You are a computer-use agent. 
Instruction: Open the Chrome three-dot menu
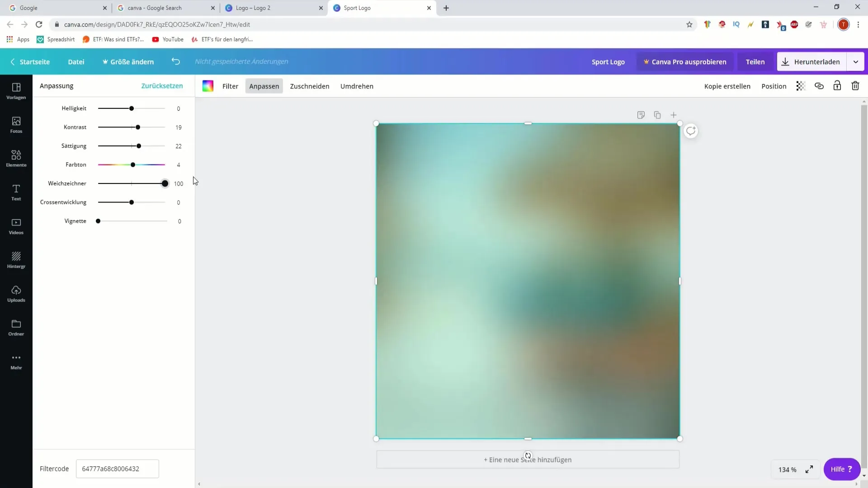(858, 24)
